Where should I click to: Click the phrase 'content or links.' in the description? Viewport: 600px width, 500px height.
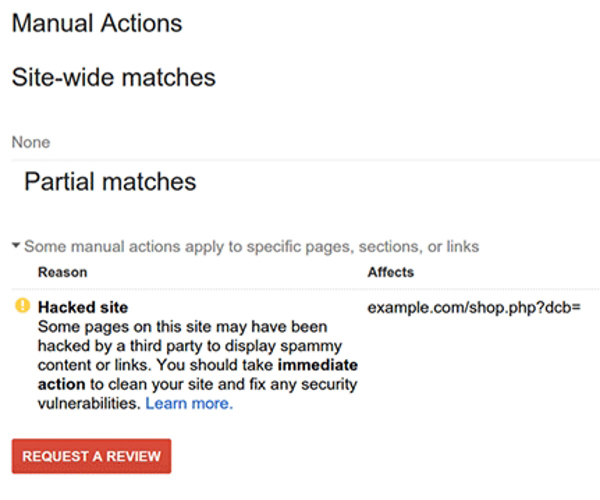(93, 365)
